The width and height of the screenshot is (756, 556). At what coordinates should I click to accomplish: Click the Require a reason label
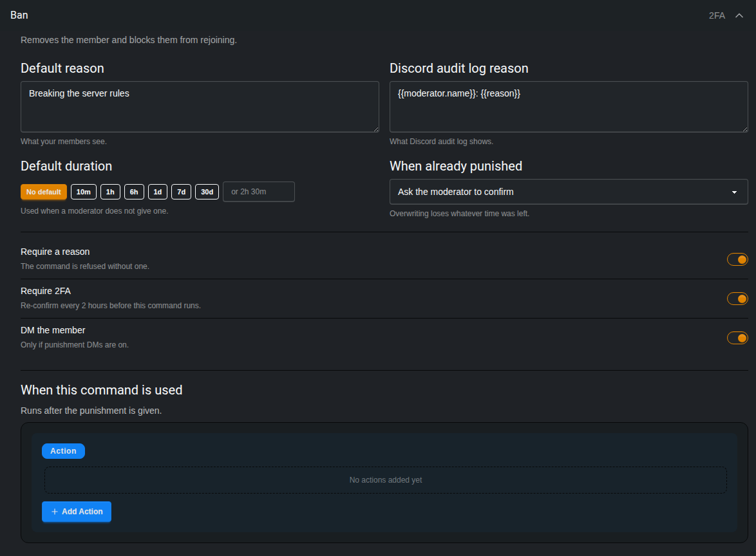pyautogui.click(x=55, y=252)
